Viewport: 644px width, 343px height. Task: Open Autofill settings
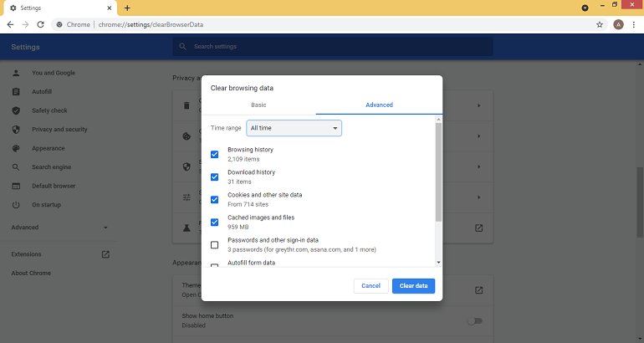coord(42,91)
